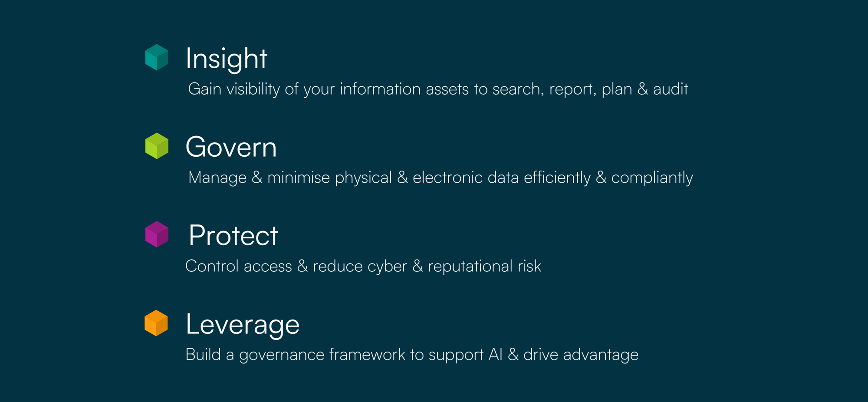Click the orange cube icon beside Leverage

[156, 323]
